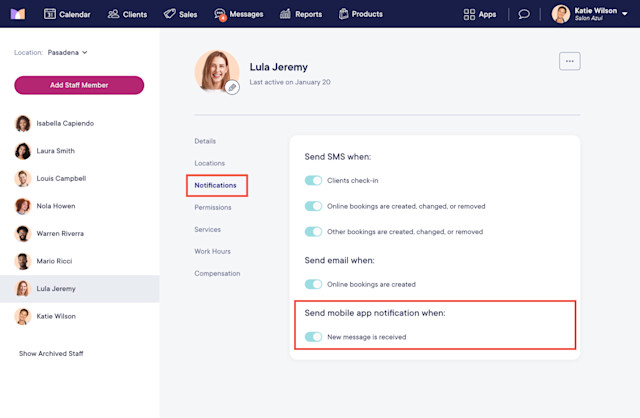Open the Reports chart icon

tap(285, 14)
